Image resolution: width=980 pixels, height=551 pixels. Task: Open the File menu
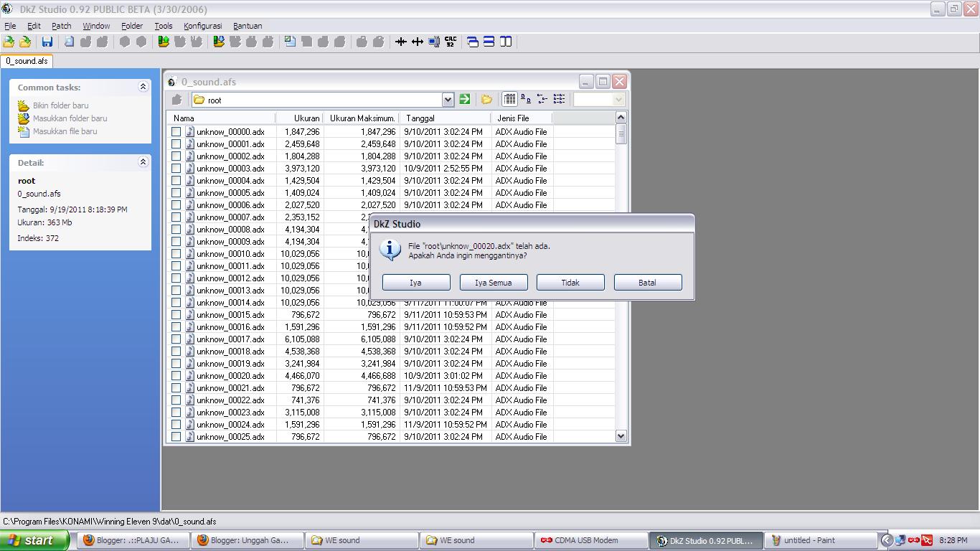(x=10, y=26)
